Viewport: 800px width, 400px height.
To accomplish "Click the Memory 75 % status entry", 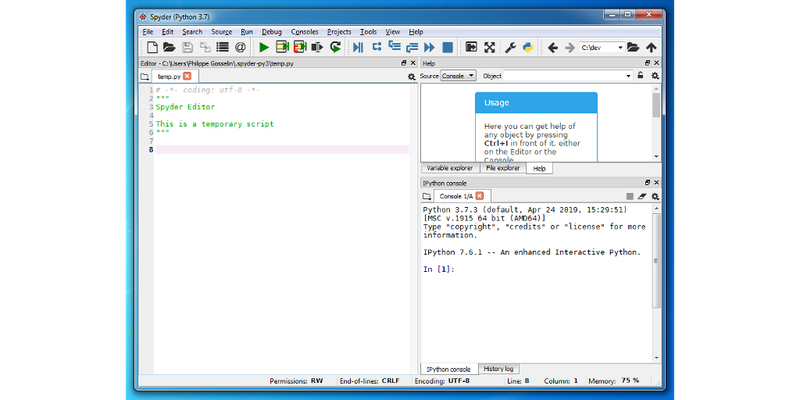I will point(614,381).
